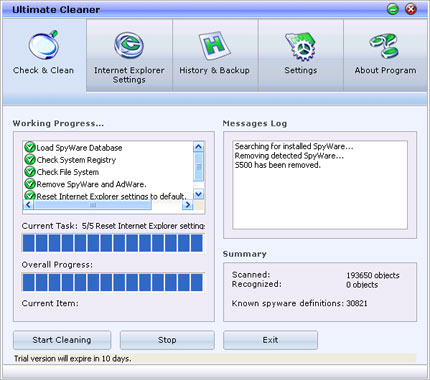The image size is (430, 380).
Task: Select 'Load SpyWare Database' list row
Action: coord(108,147)
